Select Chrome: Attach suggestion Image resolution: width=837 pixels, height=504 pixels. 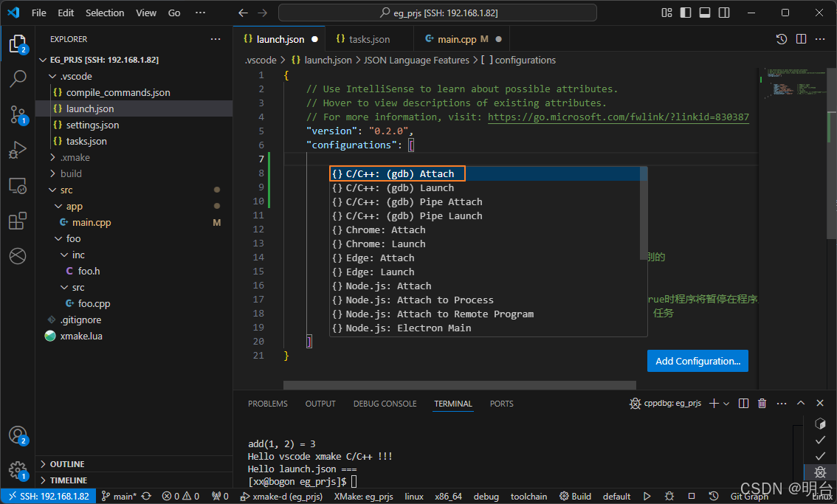[x=485, y=230]
